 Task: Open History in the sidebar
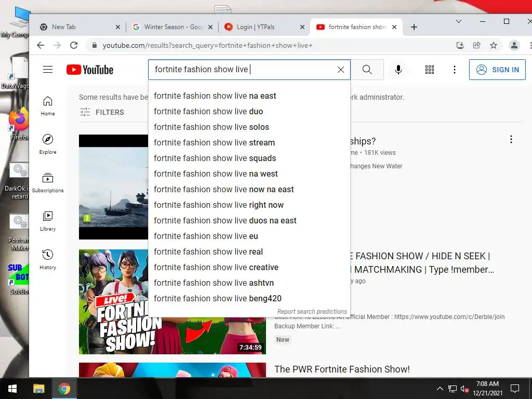tap(47, 260)
